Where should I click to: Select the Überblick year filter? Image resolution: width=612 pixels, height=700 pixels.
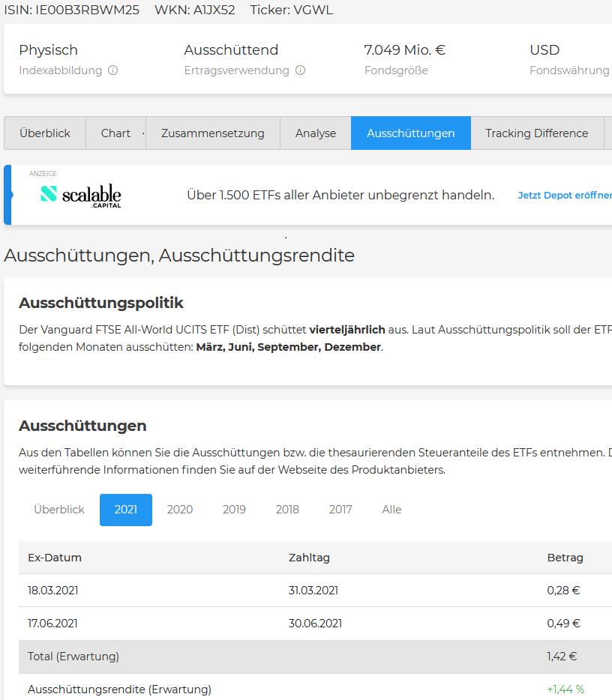(x=59, y=510)
